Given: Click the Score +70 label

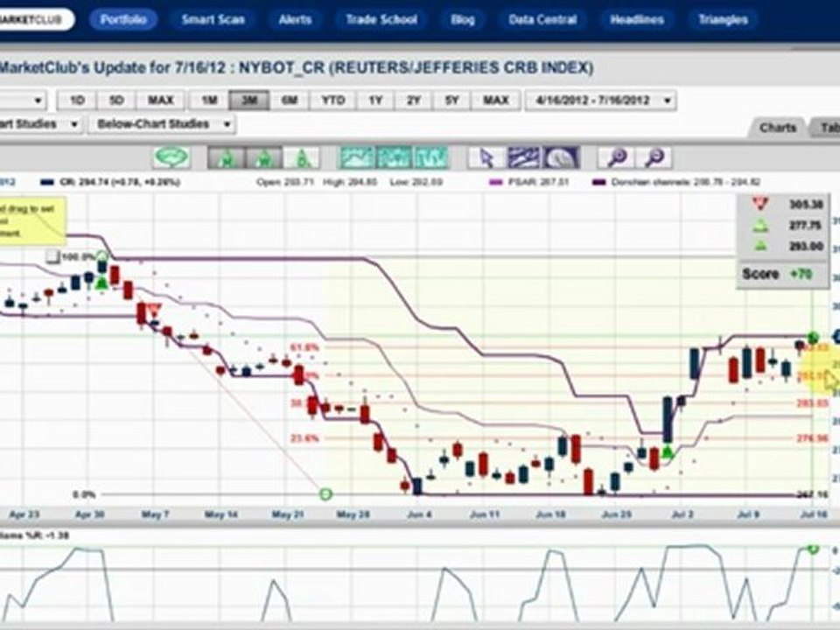Looking at the screenshot, I should [777, 274].
